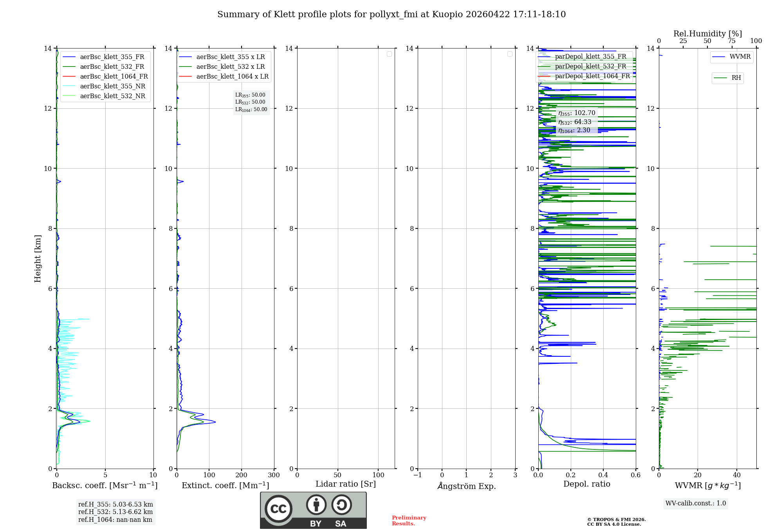This screenshot has width=783, height=532.
Task: Click the η355: 102.70 annotation
Action: 576,113
